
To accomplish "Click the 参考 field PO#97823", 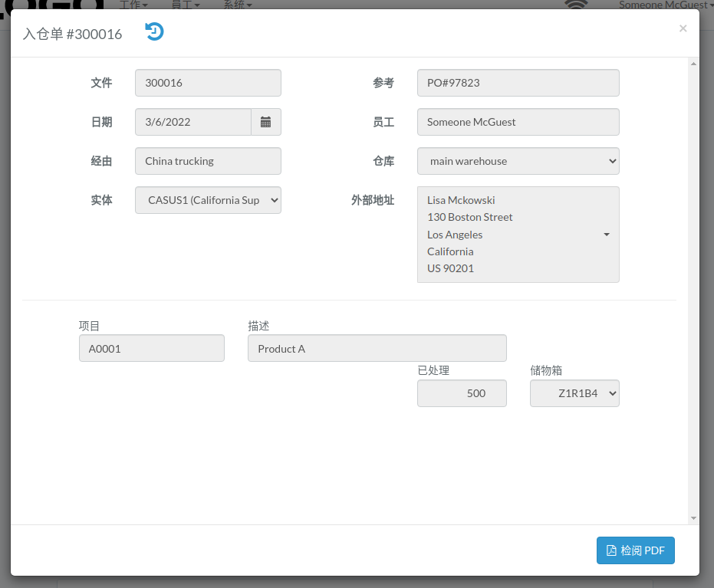I will 518,83.
